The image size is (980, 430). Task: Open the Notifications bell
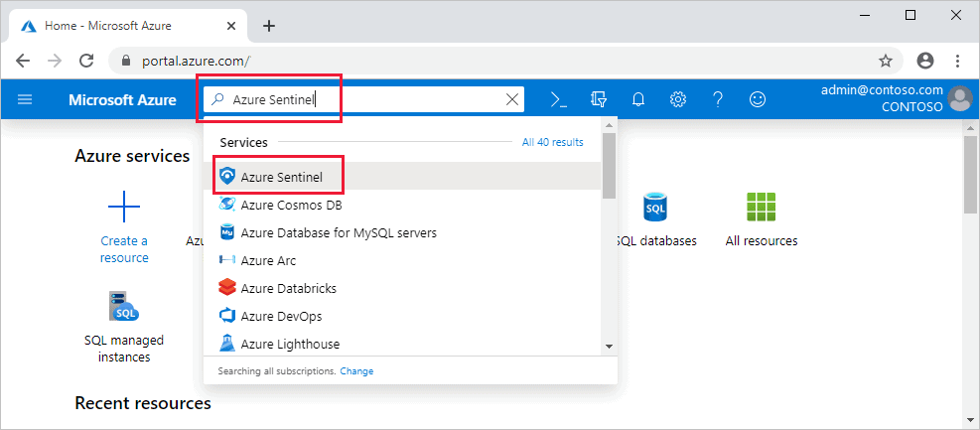(x=638, y=99)
